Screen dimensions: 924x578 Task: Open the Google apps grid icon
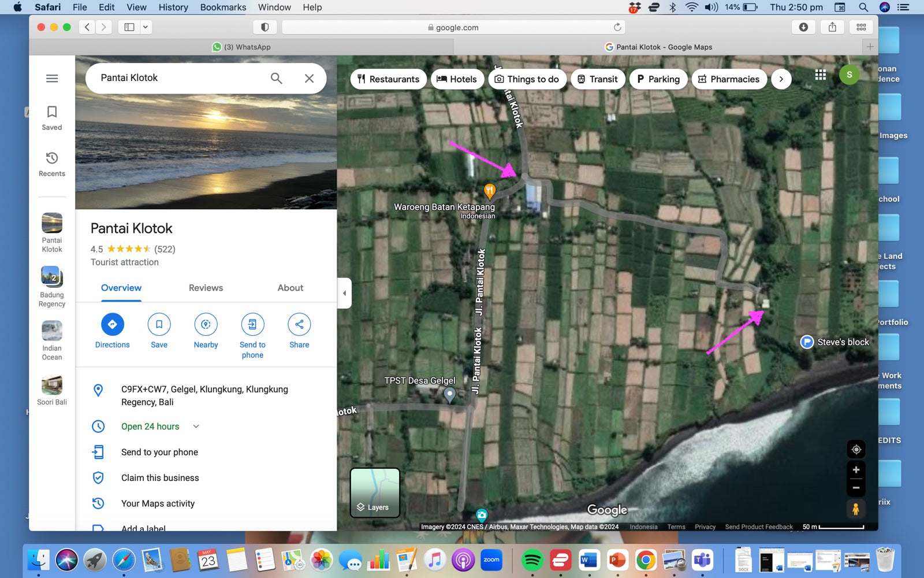[820, 75]
